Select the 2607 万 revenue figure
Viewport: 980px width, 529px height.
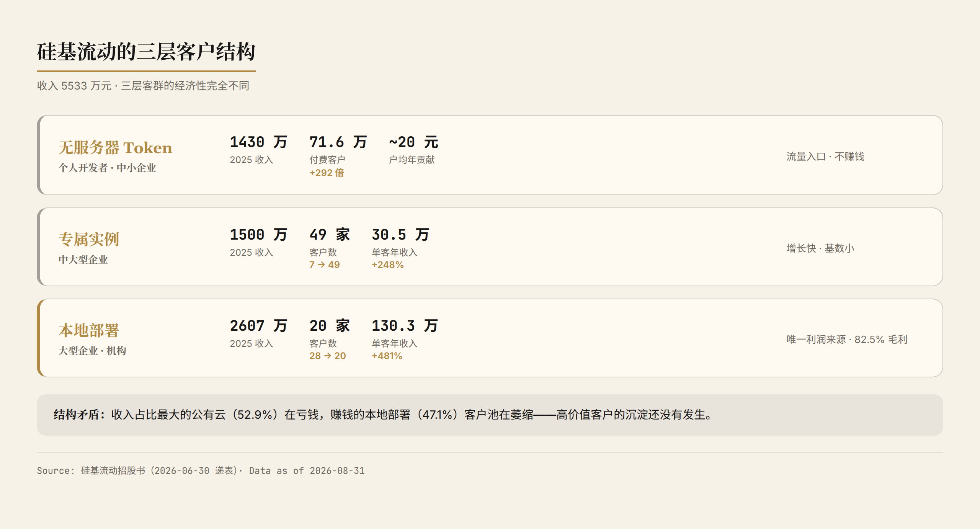[x=258, y=326]
